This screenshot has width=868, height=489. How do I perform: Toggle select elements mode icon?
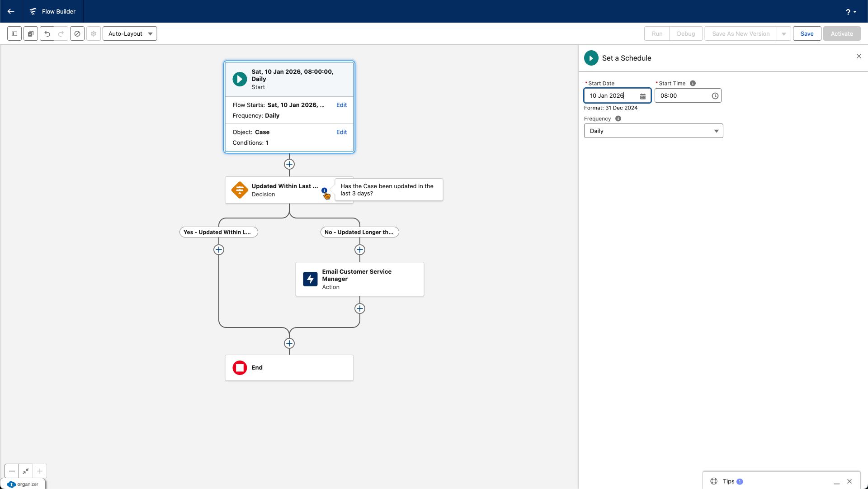(31, 34)
